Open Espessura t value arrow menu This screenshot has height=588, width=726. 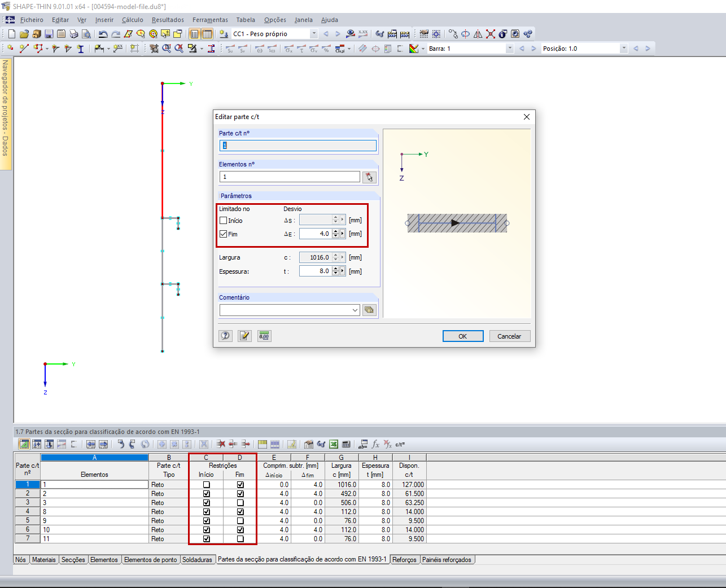coord(343,271)
